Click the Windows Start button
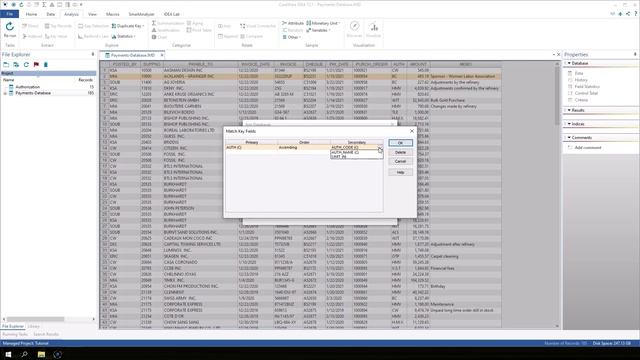640x360 pixels. [x=8, y=354]
